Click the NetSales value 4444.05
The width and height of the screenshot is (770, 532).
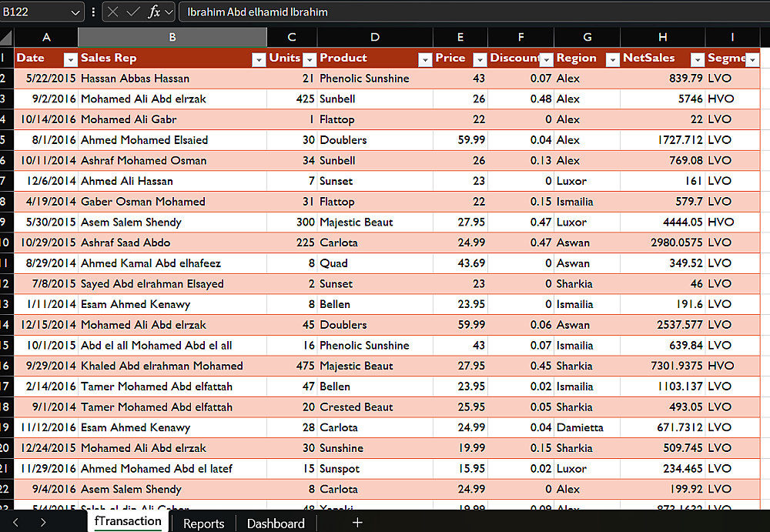662,222
